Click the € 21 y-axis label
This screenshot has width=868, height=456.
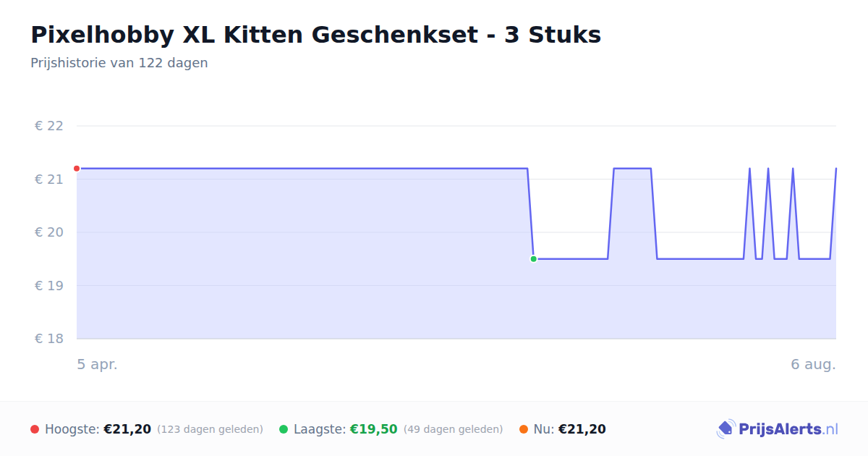click(x=49, y=179)
